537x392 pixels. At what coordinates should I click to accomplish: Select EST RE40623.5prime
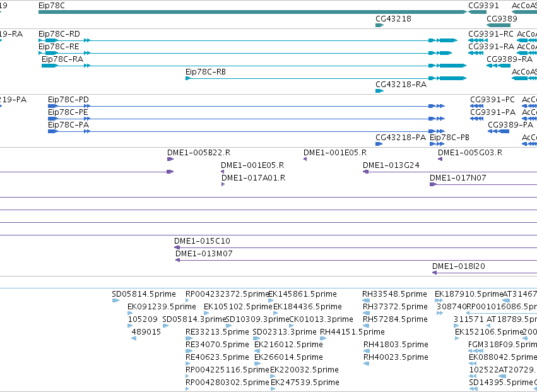(217, 357)
